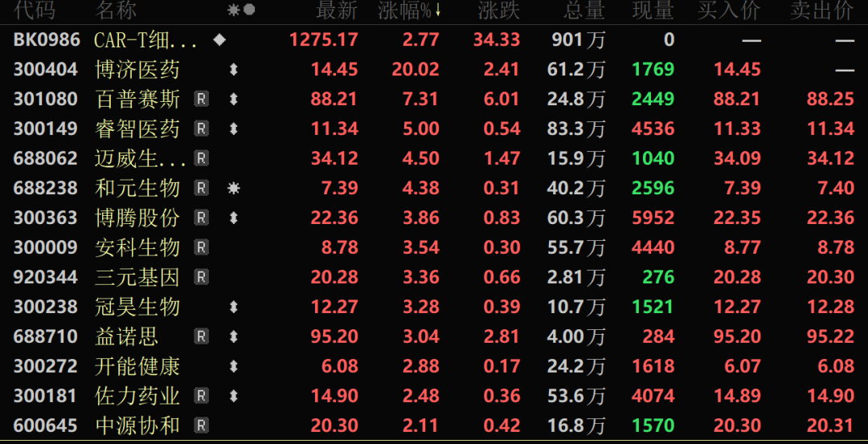Select the truncated stock name 迈威生...
Screen dimensions: 868x444
tap(141, 159)
